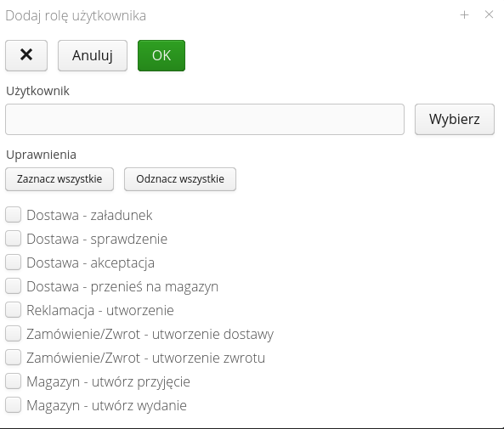This screenshot has height=429, width=504.
Task: Toggle Magazyn - utwórz wydanie checkbox
Action: click(x=14, y=405)
